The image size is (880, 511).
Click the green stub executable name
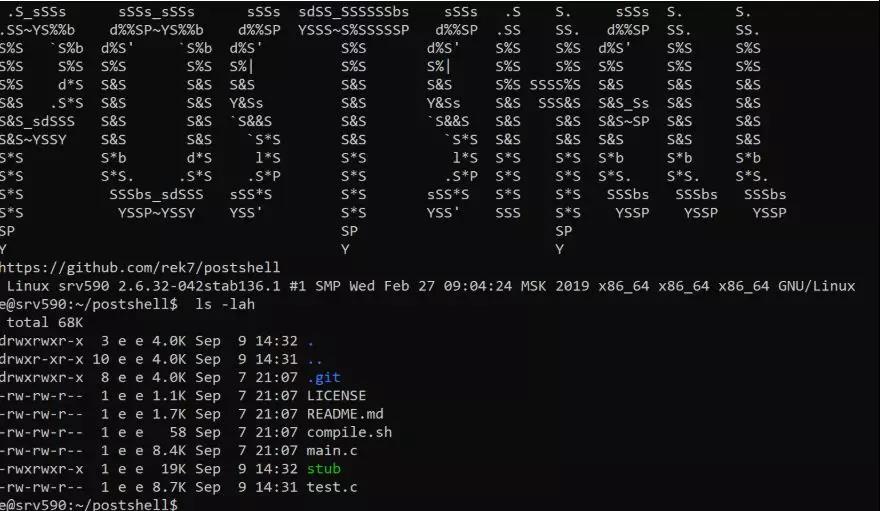click(x=324, y=469)
